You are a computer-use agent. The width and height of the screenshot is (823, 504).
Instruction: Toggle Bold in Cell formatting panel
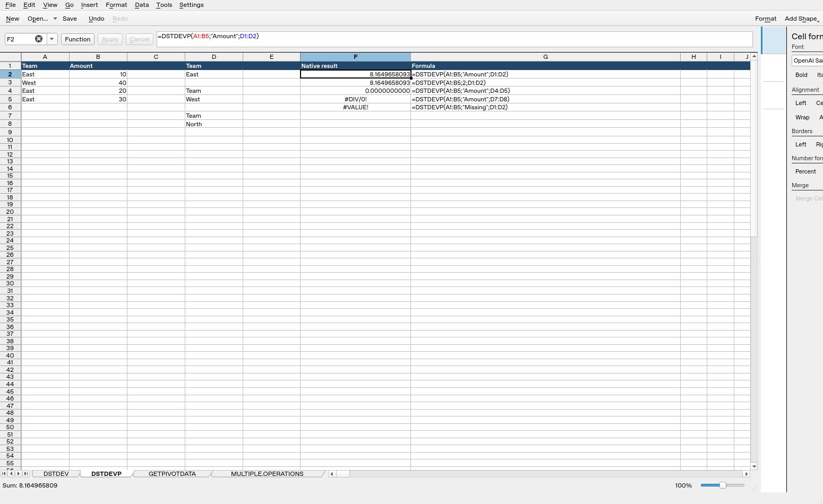coord(801,75)
